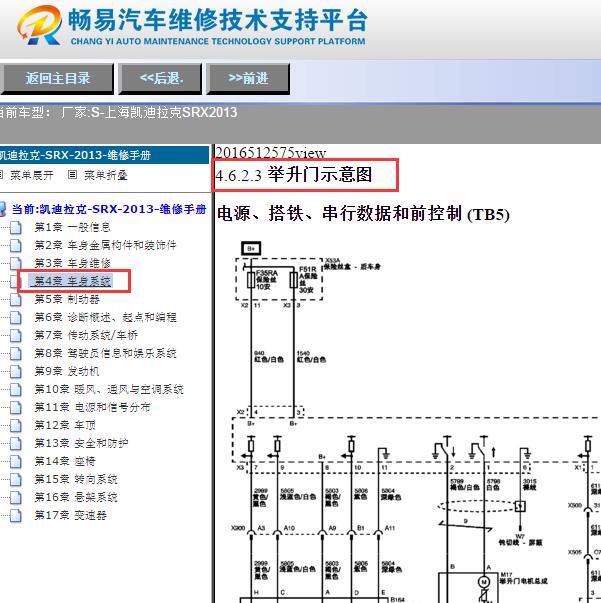Open 第5章 制动器

pos(67,299)
